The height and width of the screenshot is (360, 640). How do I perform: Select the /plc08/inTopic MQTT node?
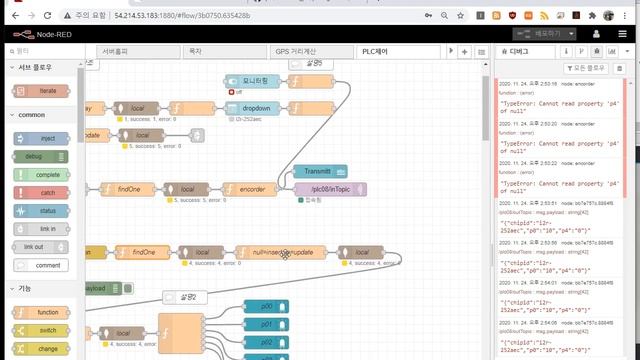tap(331, 189)
